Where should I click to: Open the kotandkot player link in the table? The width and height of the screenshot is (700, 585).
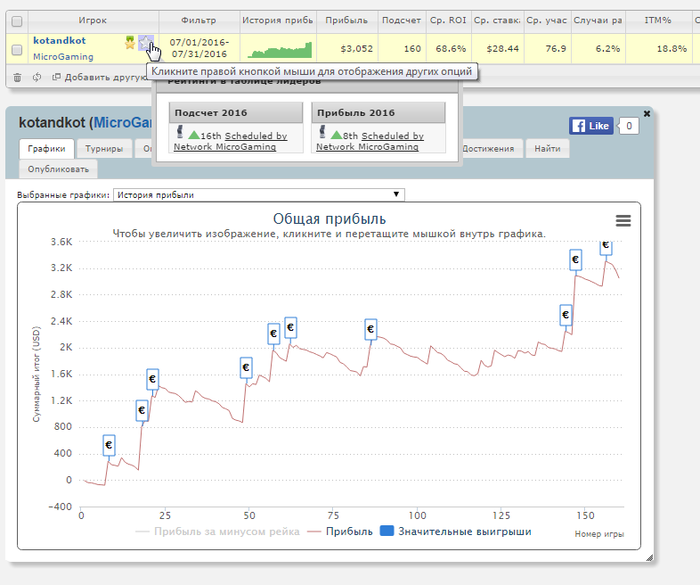59,41
